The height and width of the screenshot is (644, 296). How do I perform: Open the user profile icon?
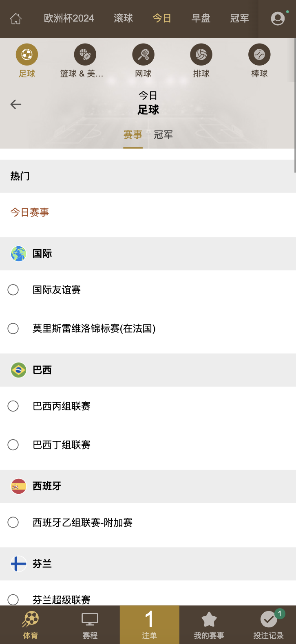point(278,18)
